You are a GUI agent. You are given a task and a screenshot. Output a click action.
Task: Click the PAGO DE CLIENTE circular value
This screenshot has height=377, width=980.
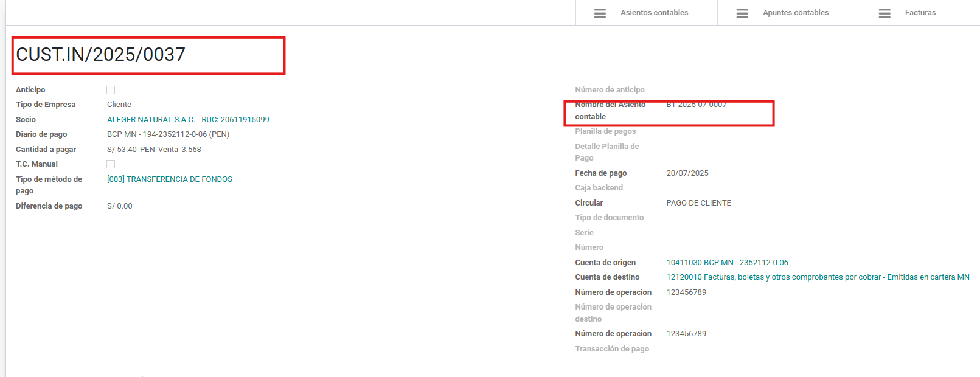point(698,203)
